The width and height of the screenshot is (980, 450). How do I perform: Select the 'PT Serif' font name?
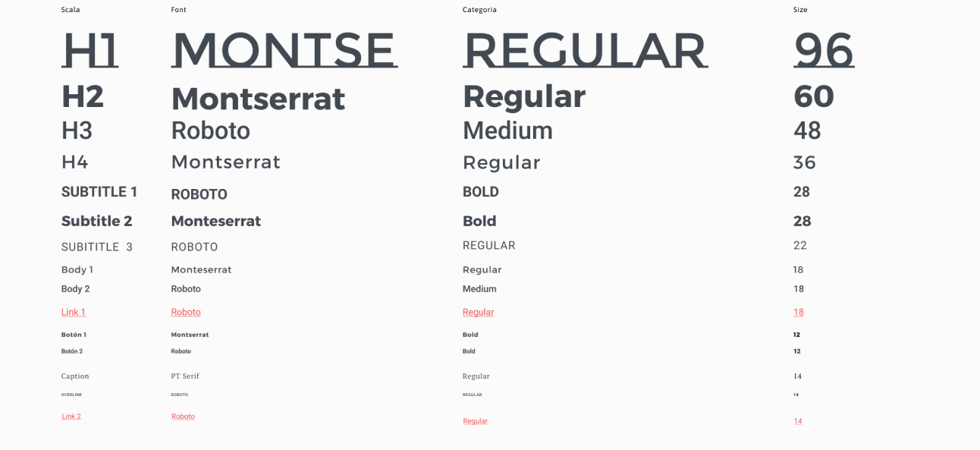pos(185,376)
